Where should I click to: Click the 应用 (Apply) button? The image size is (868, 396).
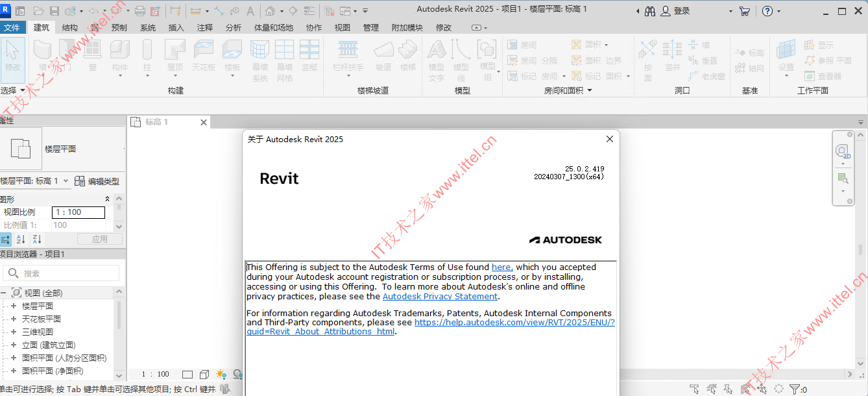click(x=99, y=238)
